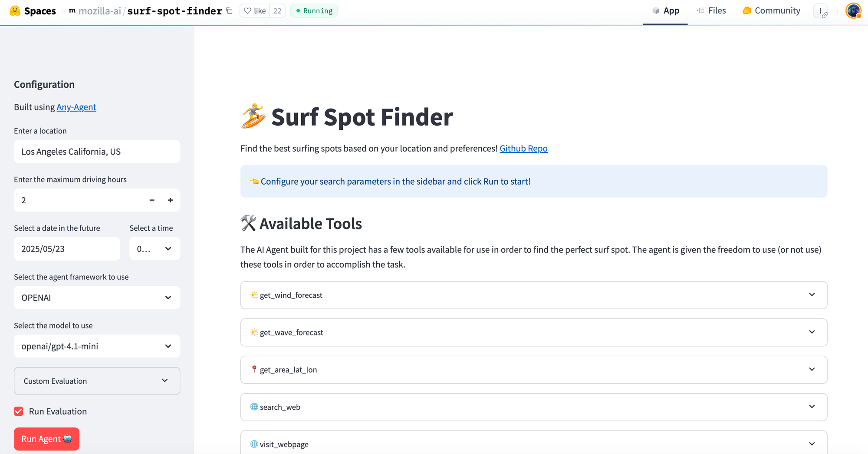The image size is (868, 454).
Task: Switch to the App tab
Action: click(665, 11)
